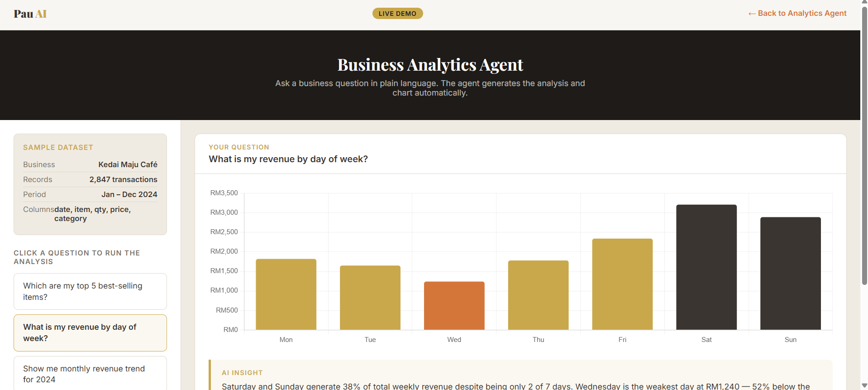Select the Monday revenue bar

coord(286,294)
